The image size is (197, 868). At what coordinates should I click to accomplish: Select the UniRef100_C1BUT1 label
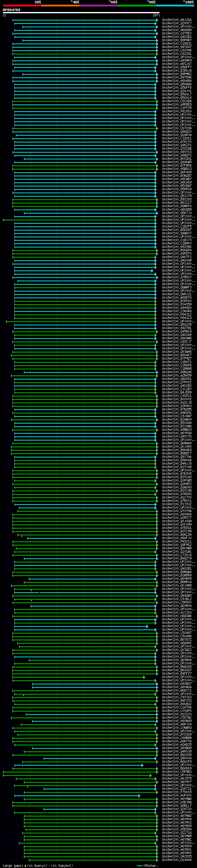(x=176, y=362)
